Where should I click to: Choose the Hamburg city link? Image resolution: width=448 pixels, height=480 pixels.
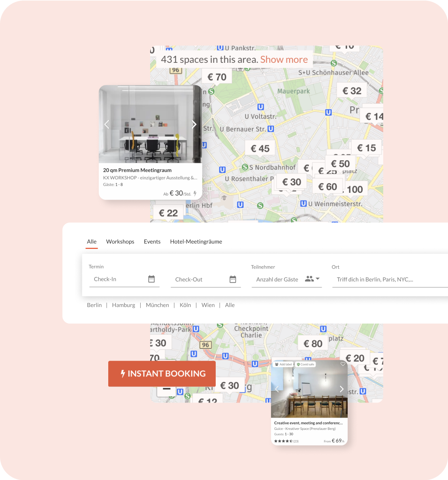click(x=123, y=305)
